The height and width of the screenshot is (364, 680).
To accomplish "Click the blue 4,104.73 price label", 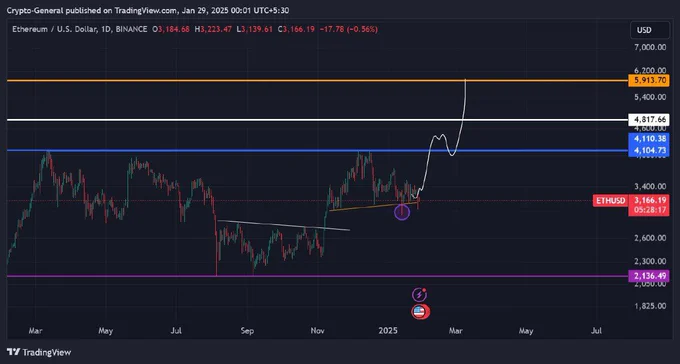I will point(648,151).
